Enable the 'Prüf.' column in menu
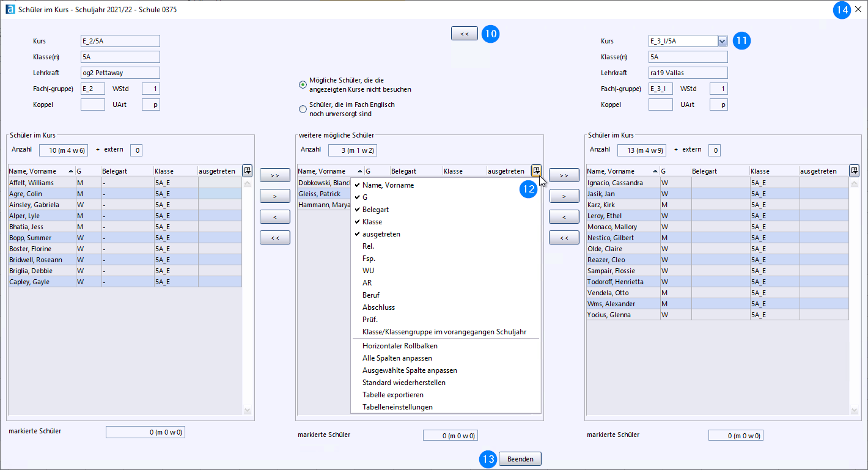Image resolution: width=868 pixels, height=470 pixels. [x=446, y=320]
